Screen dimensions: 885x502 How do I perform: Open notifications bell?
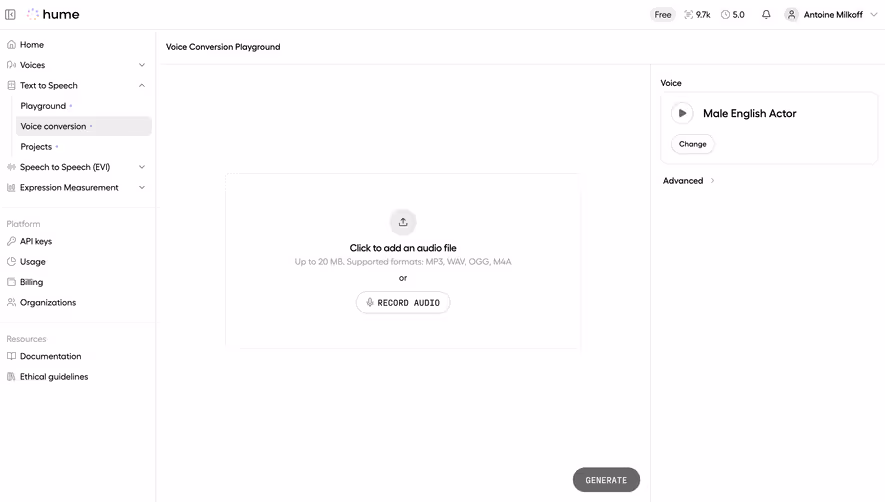pos(766,15)
